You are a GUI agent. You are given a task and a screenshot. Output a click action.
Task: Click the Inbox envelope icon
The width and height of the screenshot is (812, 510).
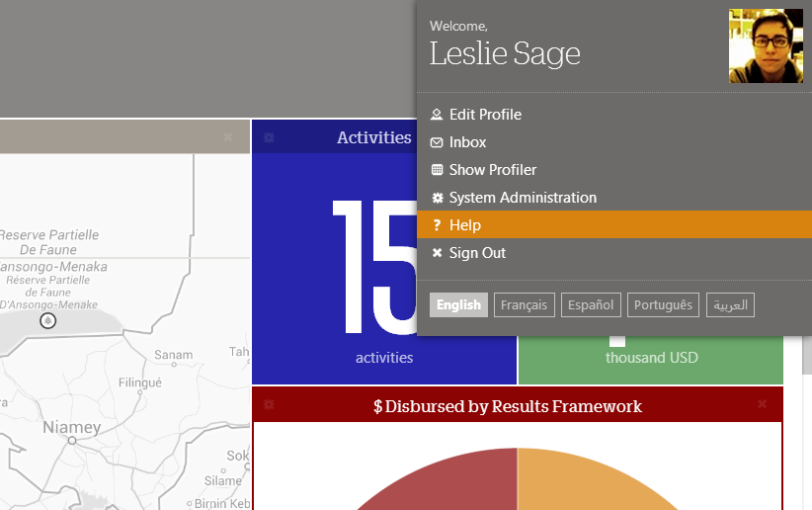click(437, 142)
